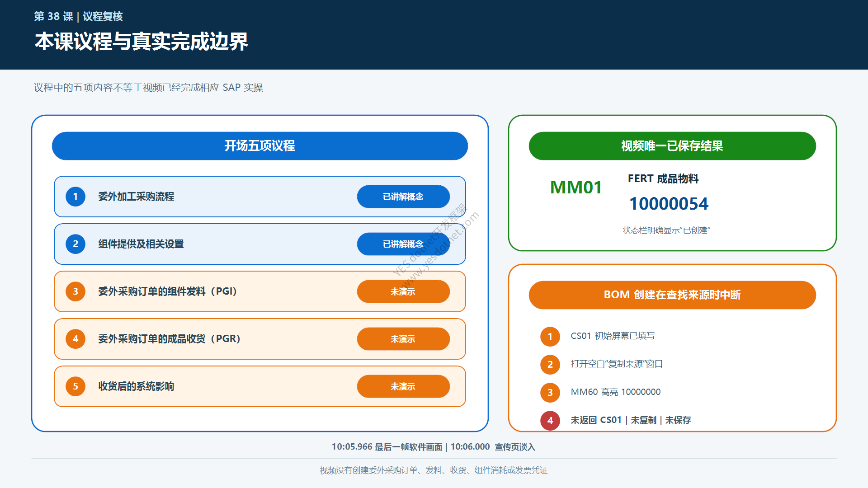Click 未演示 badge on the PGI row
The width and height of the screenshot is (868, 488).
[x=403, y=291]
